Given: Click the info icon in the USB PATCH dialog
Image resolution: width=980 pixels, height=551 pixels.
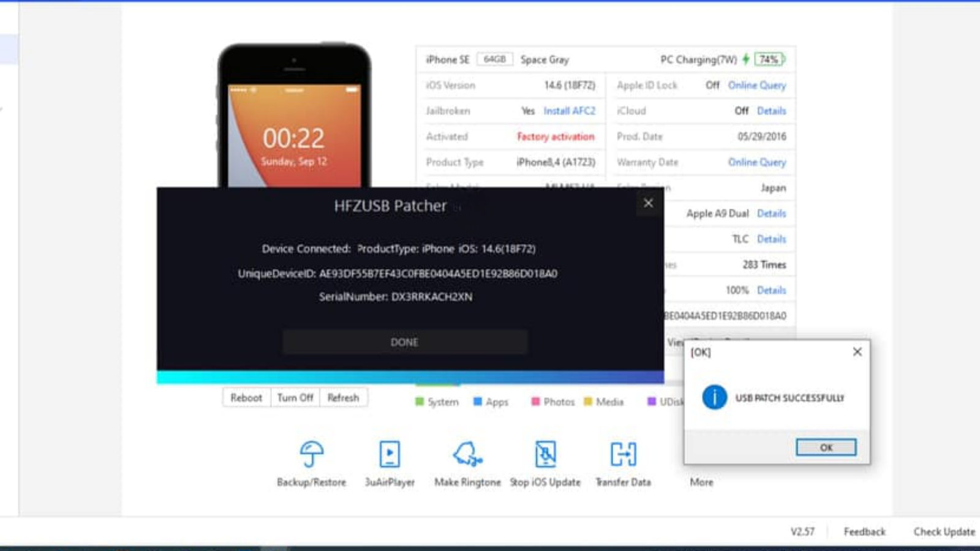Looking at the screenshot, I should coord(713,397).
